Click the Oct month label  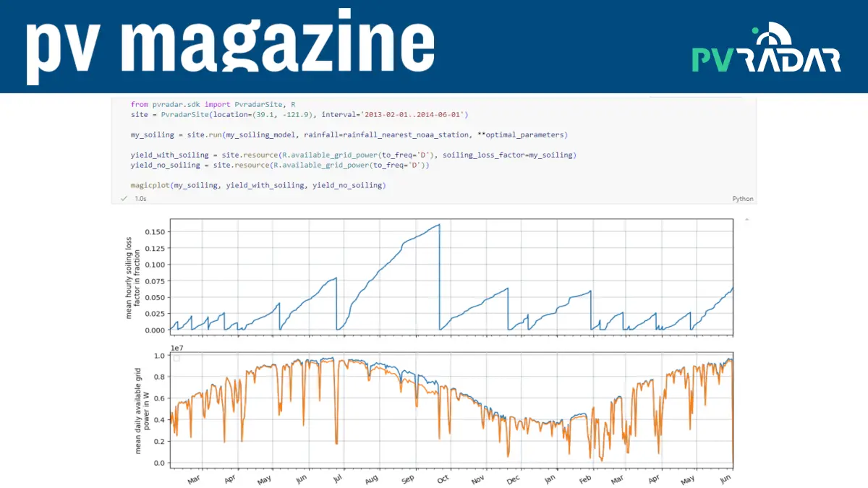click(442, 478)
